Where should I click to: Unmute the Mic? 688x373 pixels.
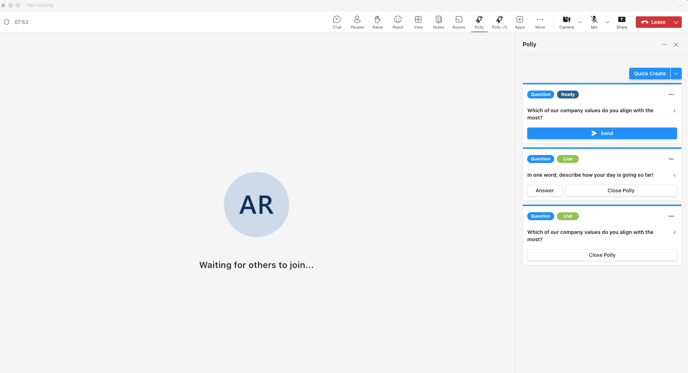pyautogui.click(x=594, y=22)
